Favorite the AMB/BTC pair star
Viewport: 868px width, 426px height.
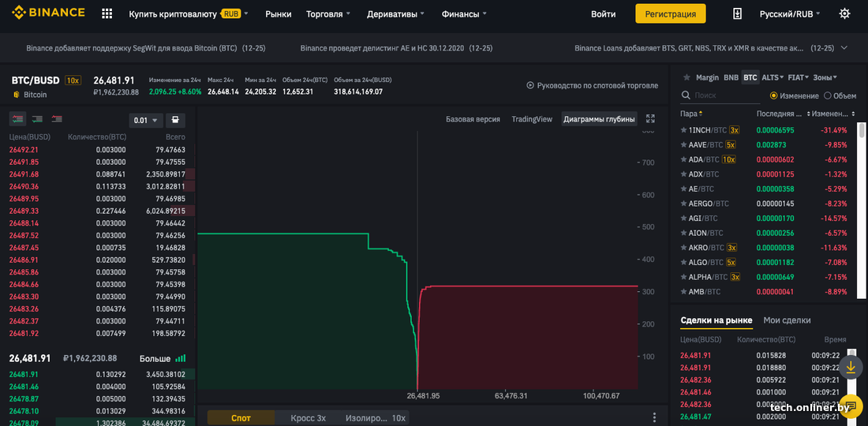(683, 292)
